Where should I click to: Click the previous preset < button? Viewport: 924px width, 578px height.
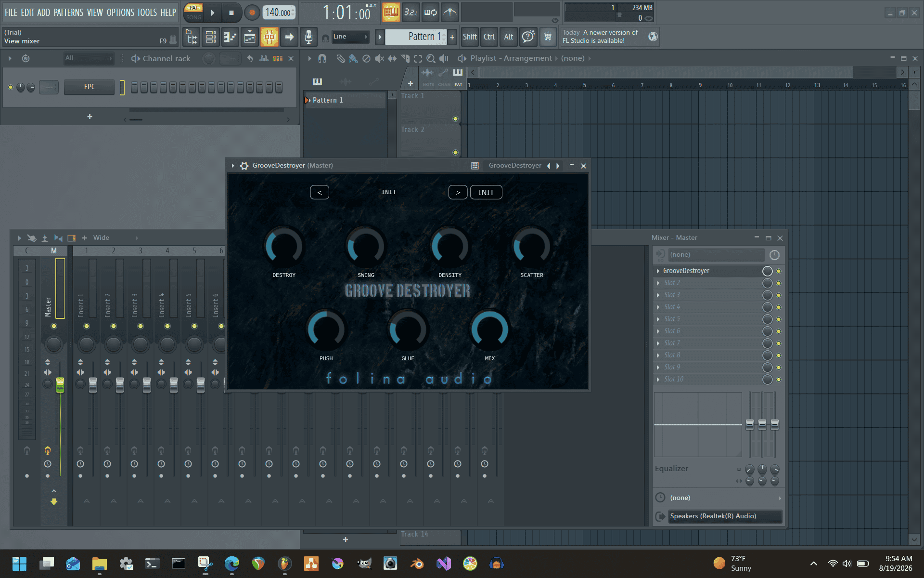[320, 193]
